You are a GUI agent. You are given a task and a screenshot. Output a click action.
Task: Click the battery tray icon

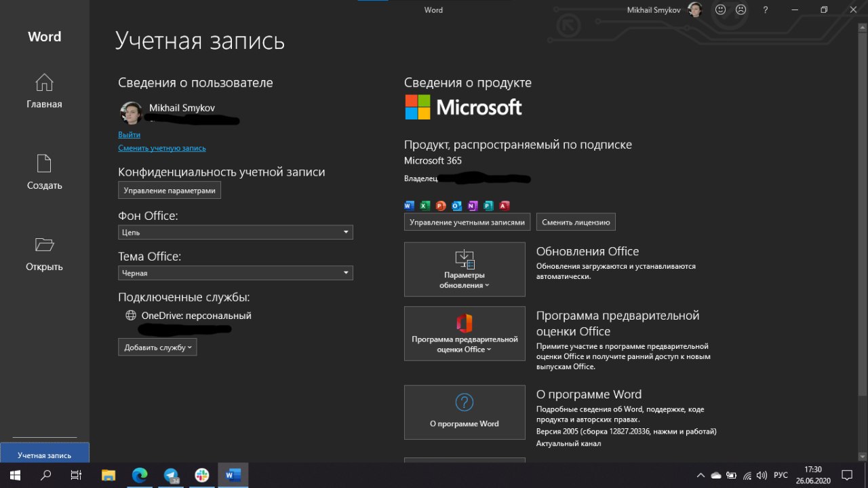pyautogui.click(x=732, y=475)
